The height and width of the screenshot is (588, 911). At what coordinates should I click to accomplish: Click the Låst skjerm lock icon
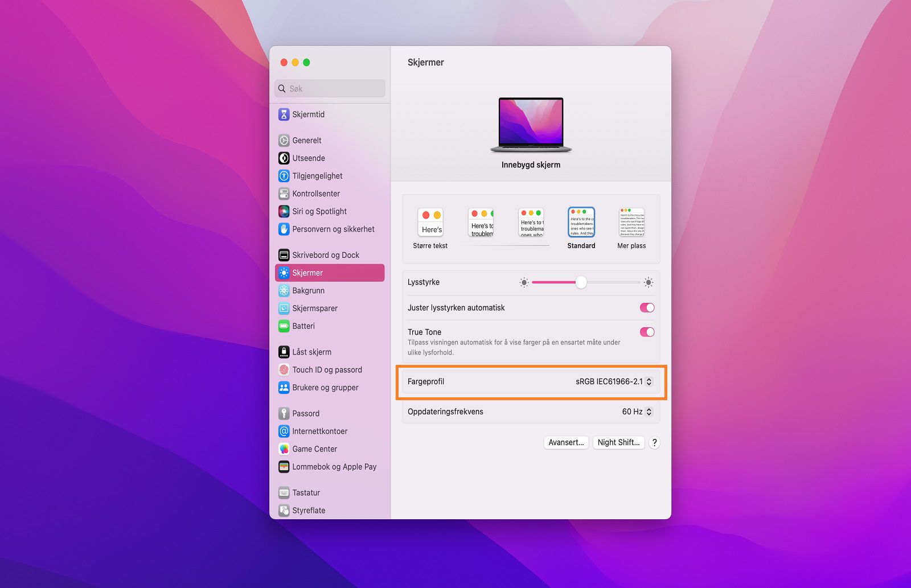tap(284, 352)
